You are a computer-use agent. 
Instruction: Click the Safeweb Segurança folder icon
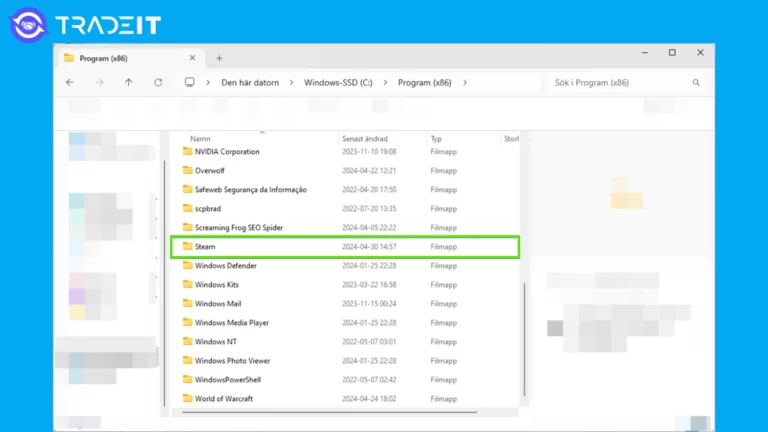(188, 189)
